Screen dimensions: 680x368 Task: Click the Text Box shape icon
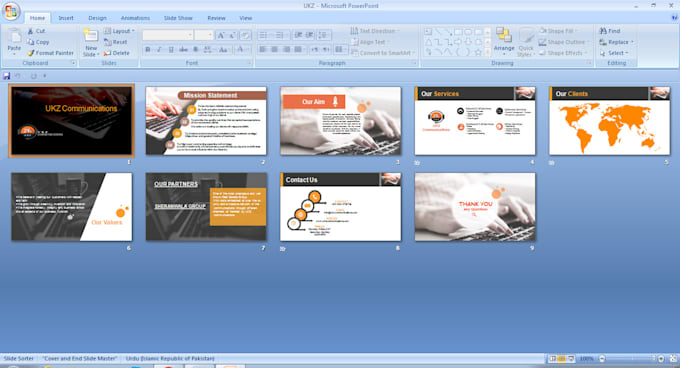pyautogui.click(x=428, y=32)
